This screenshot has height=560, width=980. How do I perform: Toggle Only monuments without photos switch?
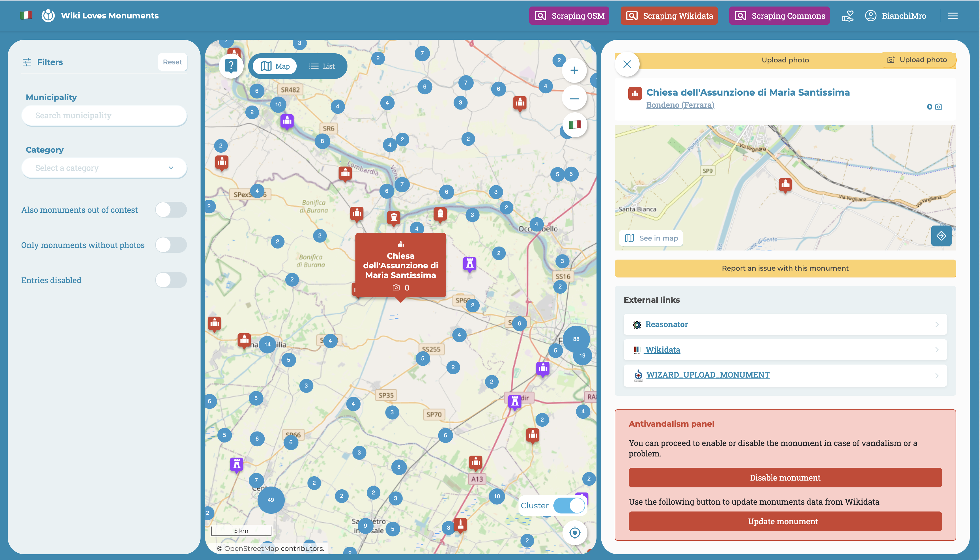[171, 245]
